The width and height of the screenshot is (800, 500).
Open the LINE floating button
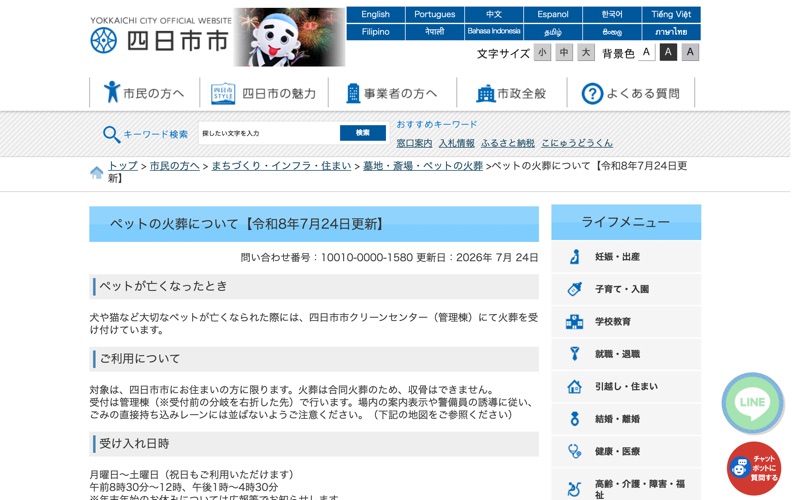(x=753, y=403)
